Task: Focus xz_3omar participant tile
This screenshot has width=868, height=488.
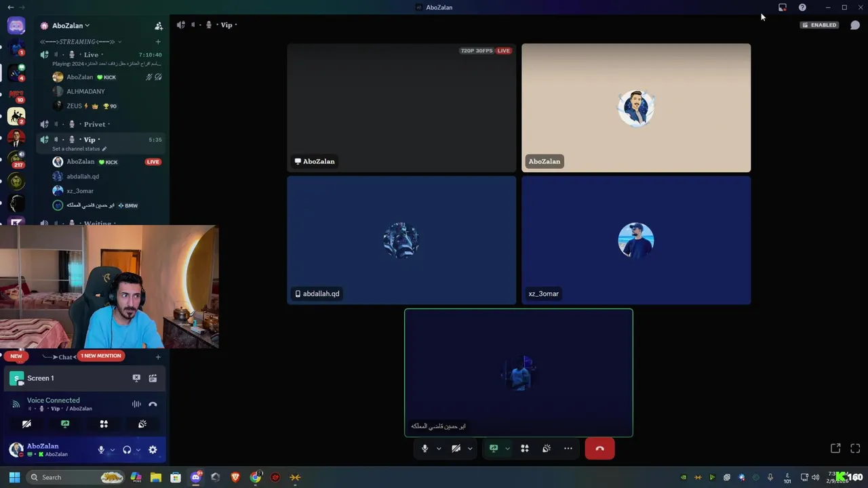Action: click(636, 240)
